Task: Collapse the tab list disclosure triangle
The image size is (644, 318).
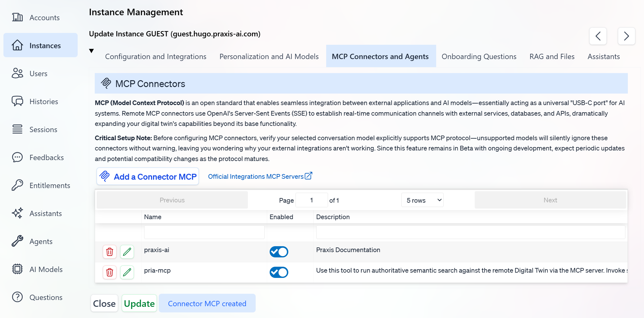Action: click(x=91, y=51)
